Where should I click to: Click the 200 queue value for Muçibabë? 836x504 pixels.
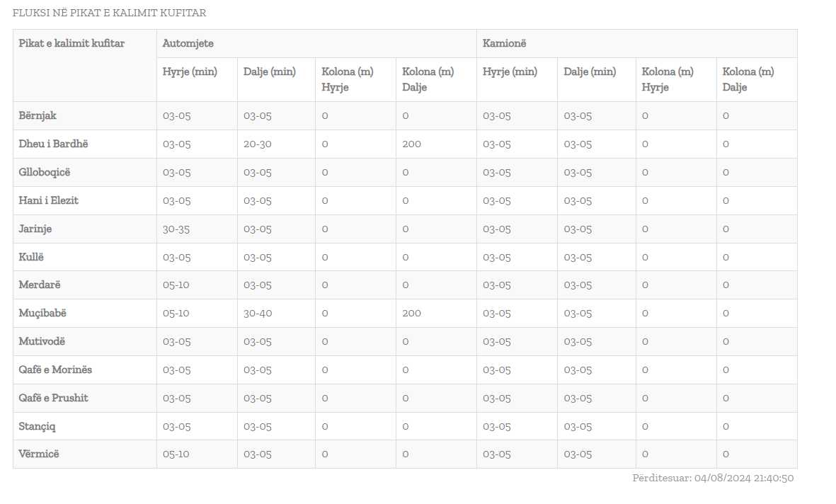pyautogui.click(x=411, y=313)
